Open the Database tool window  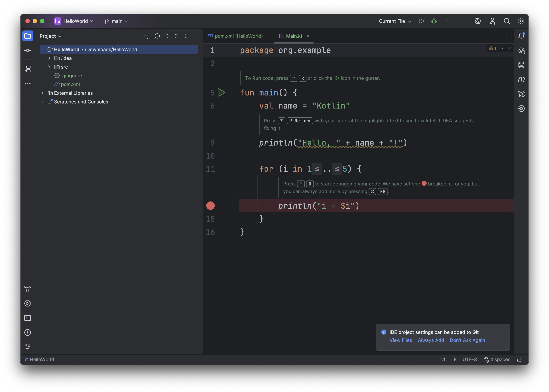521,65
